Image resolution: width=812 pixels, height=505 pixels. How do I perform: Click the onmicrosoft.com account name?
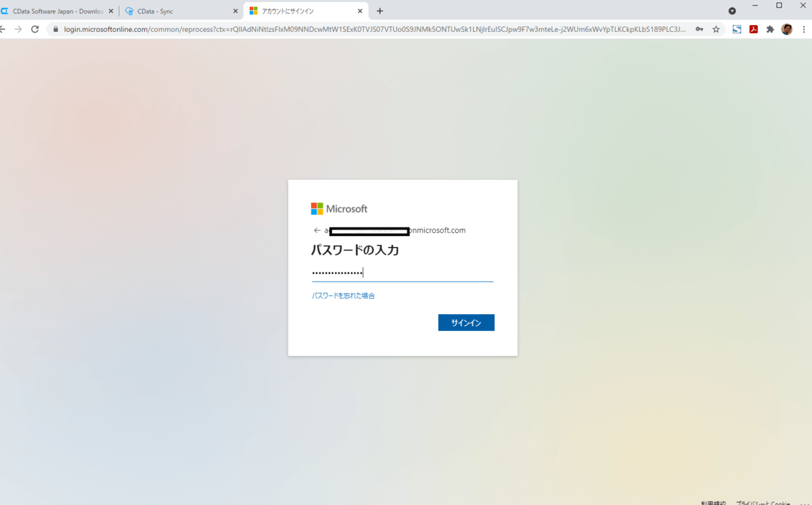coord(395,230)
